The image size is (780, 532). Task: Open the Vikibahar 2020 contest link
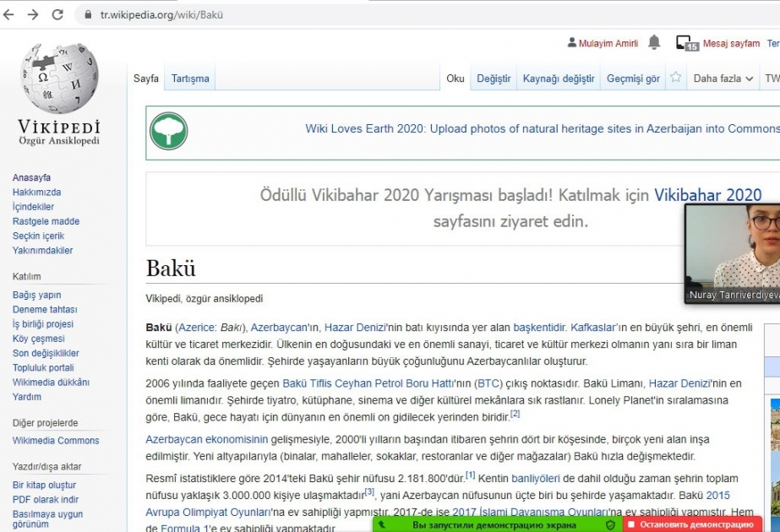(707, 195)
